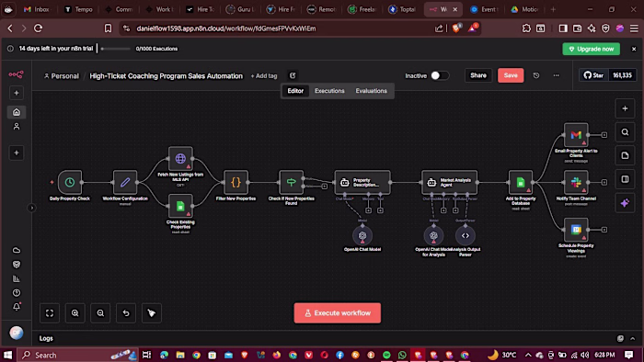Screen dimensions: 644x362
Task: Open the add node plus panel
Action: (x=625, y=108)
